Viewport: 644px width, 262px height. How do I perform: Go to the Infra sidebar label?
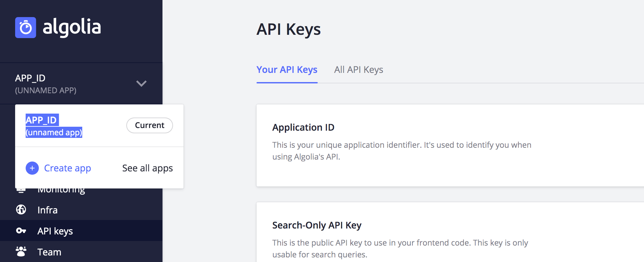pos(47,210)
